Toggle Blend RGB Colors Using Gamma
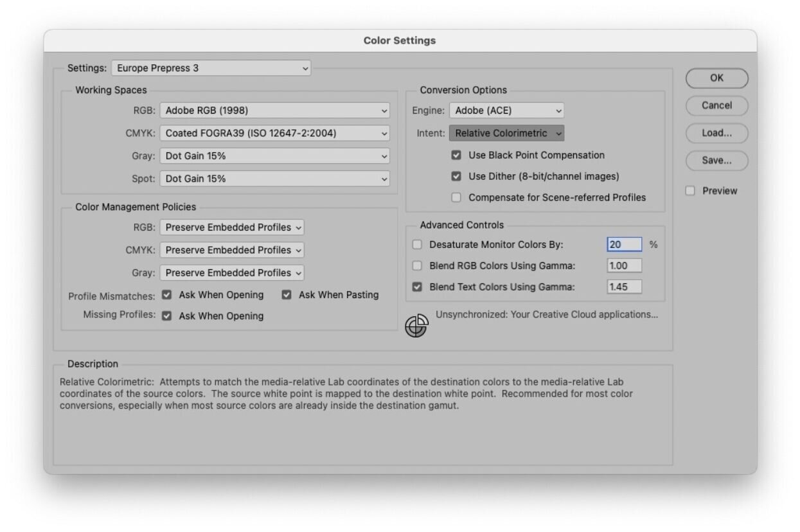 click(417, 266)
